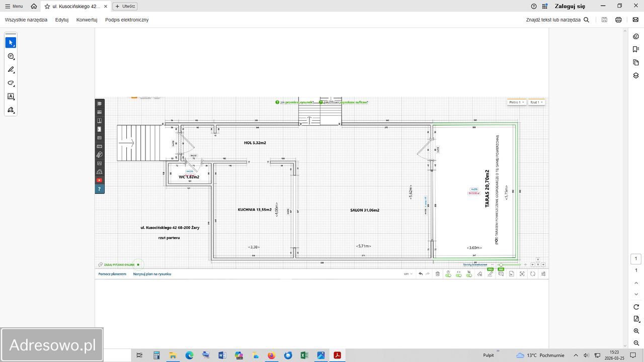This screenshot has width=644, height=362.
Task: Select the arrow selection tool
Action: click(x=11, y=43)
